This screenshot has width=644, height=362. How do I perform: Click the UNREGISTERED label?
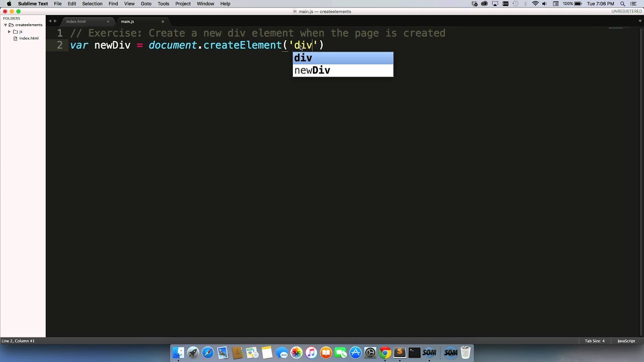coord(626,11)
